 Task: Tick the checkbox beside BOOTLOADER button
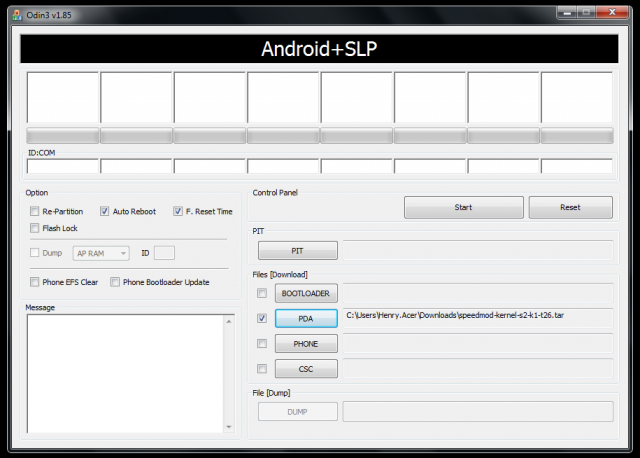click(x=262, y=293)
